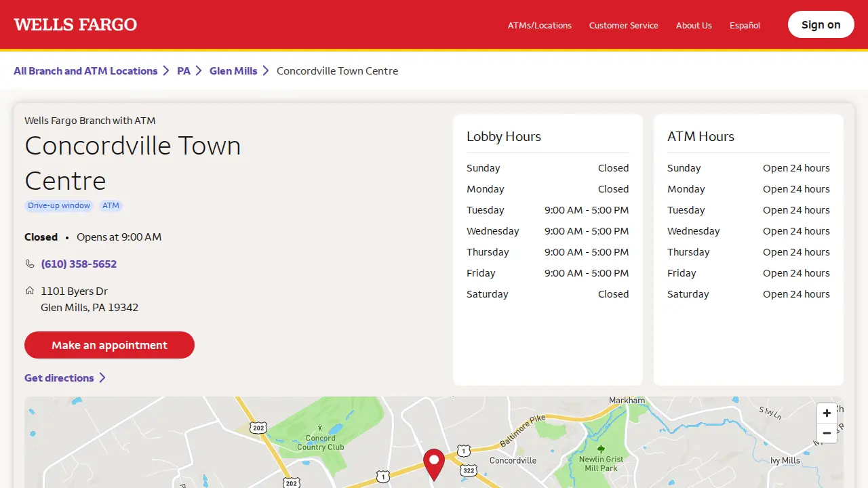Open the Get directions link
Image resolution: width=868 pixels, height=488 pixels.
click(x=60, y=378)
